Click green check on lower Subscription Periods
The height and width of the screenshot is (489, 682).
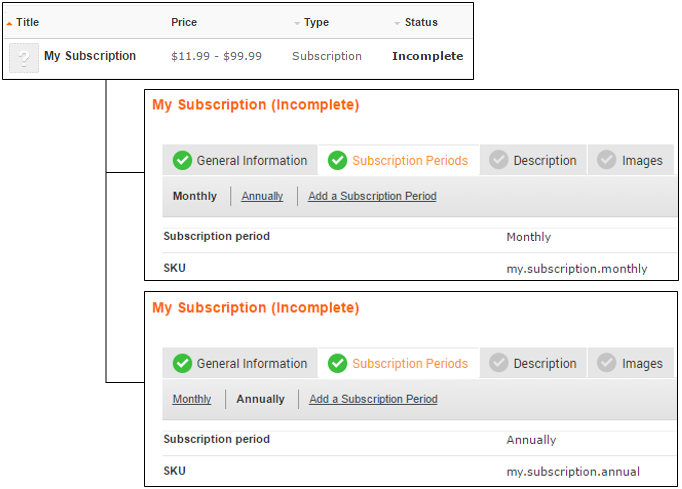tap(338, 363)
